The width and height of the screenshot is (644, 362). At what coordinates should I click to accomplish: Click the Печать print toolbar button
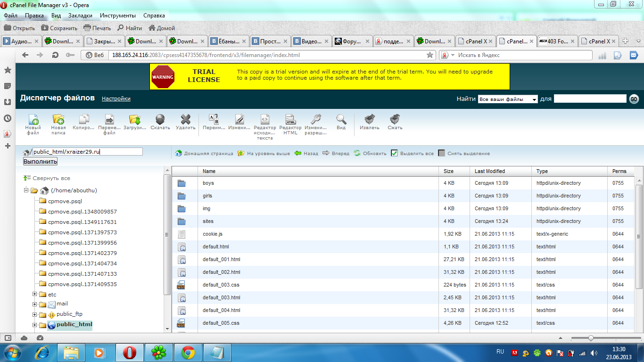coord(97,28)
